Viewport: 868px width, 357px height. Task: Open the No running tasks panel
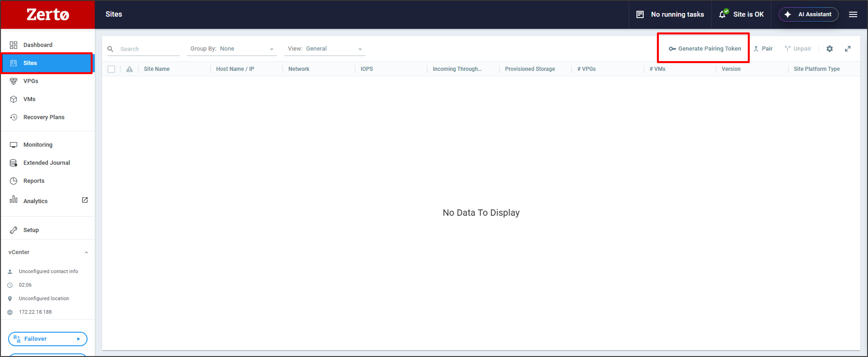670,15
